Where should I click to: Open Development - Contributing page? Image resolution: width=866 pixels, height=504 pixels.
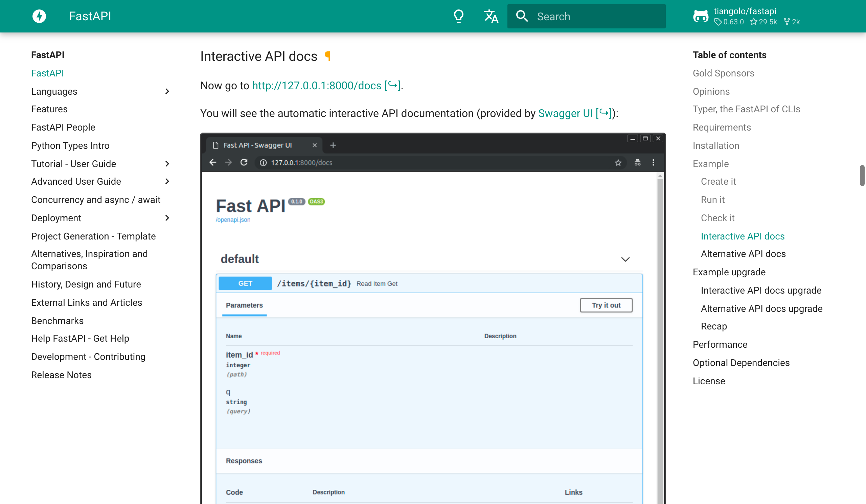88,357
